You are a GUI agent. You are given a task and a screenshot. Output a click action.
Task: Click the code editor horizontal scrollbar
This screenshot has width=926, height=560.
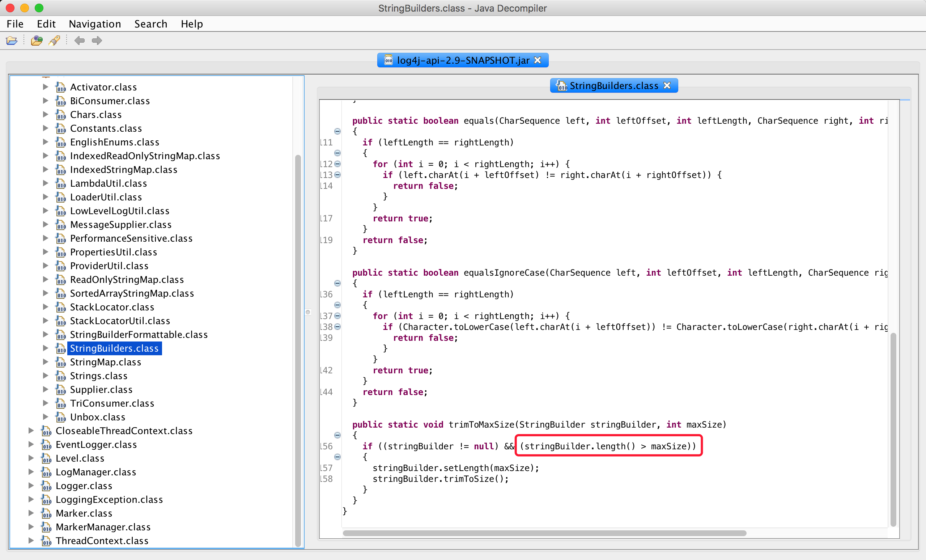pyautogui.click(x=544, y=533)
